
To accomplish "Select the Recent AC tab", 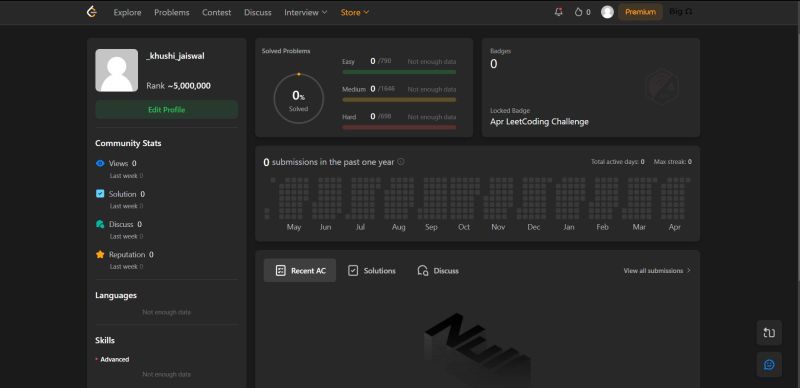I will [300, 271].
